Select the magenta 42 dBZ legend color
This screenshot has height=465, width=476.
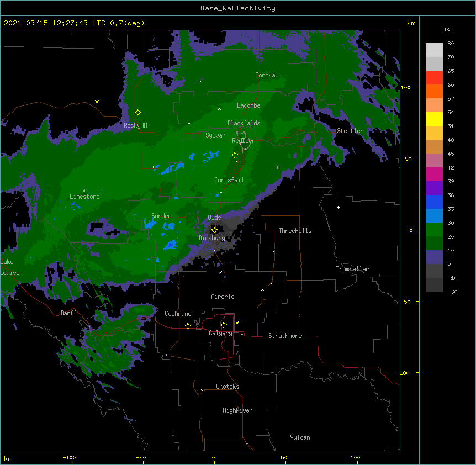pyautogui.click(x=434, y=174)
